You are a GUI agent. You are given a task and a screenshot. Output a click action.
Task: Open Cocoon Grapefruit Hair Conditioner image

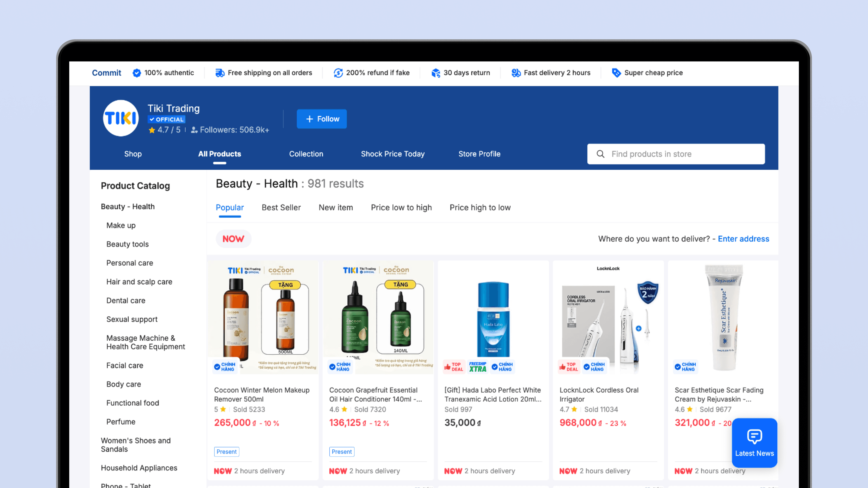point(378,317)
